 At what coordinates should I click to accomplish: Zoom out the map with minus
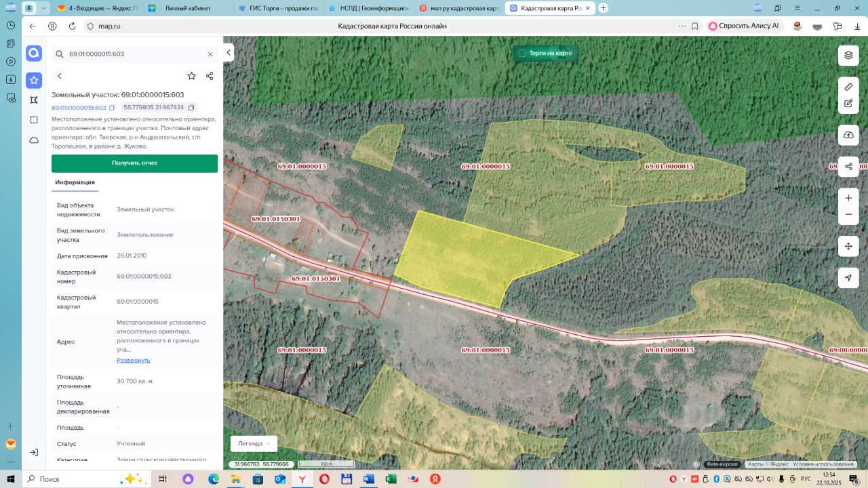click(848, 215)
